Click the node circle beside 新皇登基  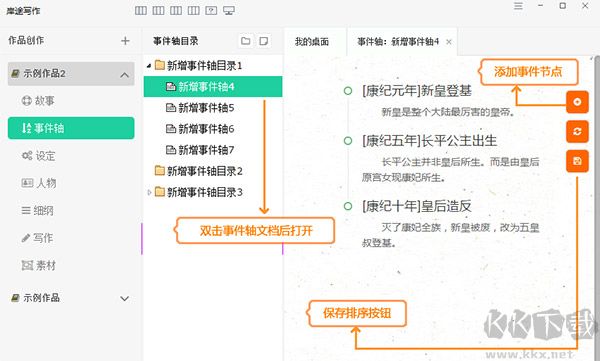pyautogui.click(x=348, y=91)
